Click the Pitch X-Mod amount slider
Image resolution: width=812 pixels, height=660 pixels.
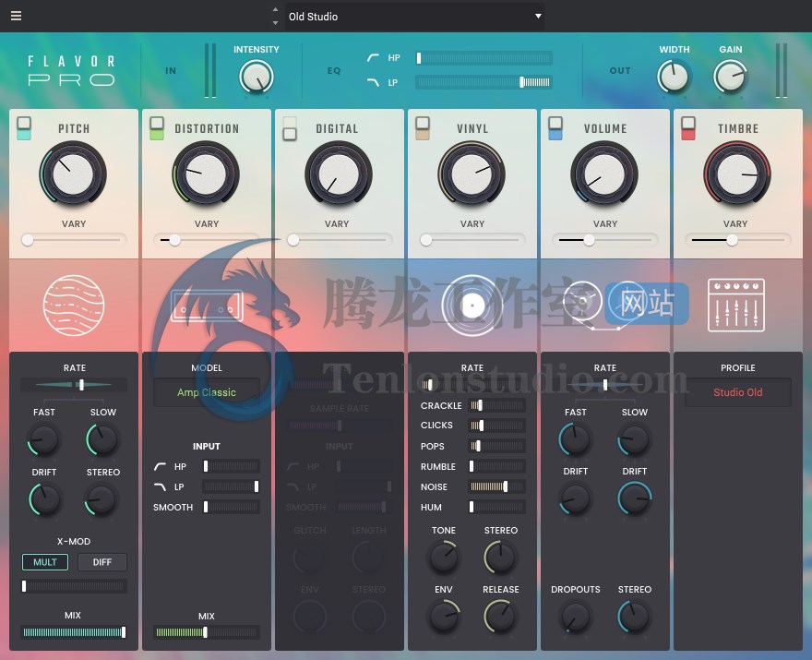click(74, 586)
